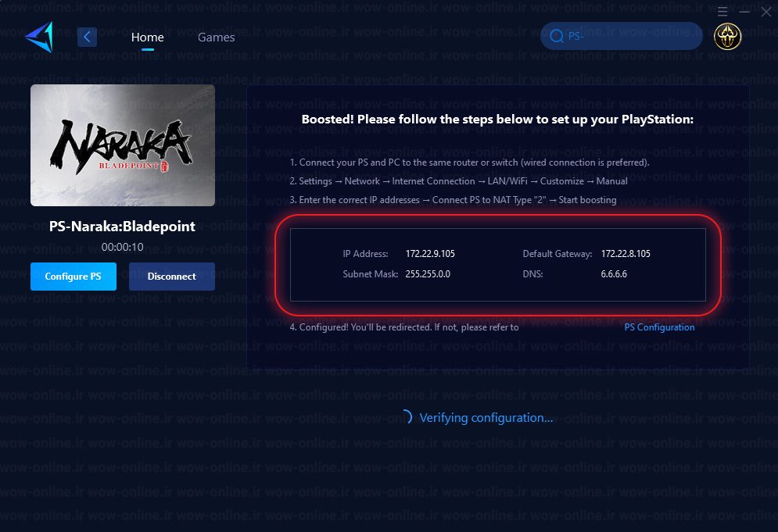Click the Verifying configuration status text
The width and height of the screenshot is (778, 532).
[x=486, y=417]
